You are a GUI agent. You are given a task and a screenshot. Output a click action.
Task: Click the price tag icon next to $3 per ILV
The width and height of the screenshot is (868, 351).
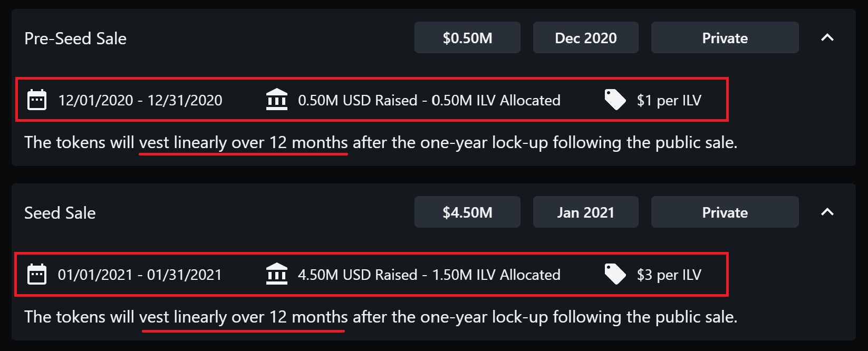pos(615,274)
